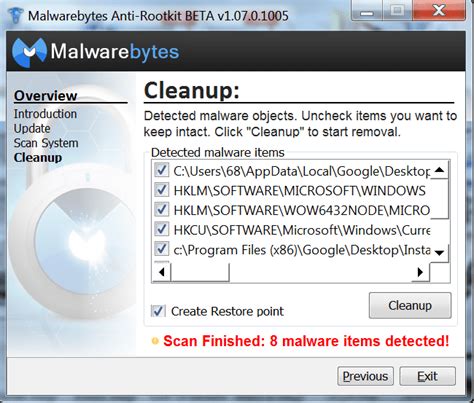Minimize the Anti-Rootkit window
Viewport: 474px width, 403px height.
point(367,11)
